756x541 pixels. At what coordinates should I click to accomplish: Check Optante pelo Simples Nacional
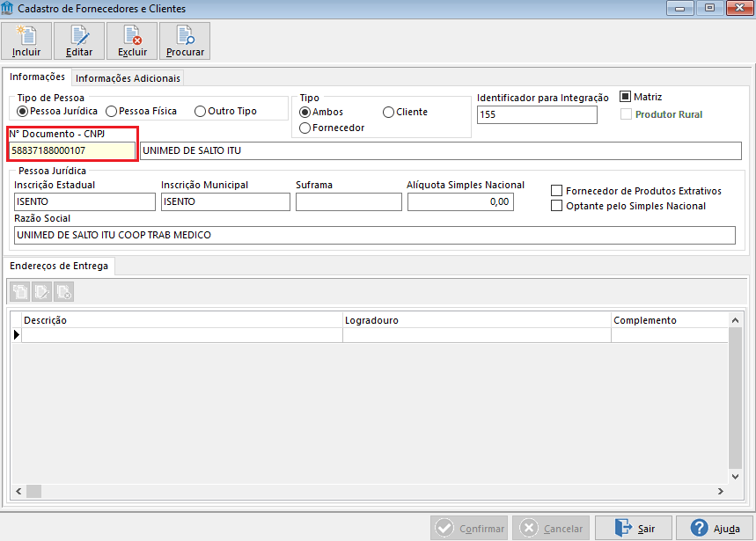pos(556,206)
